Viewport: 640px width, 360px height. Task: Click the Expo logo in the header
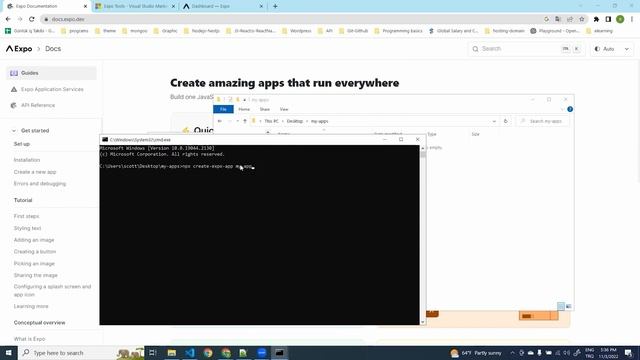point(19,49)
